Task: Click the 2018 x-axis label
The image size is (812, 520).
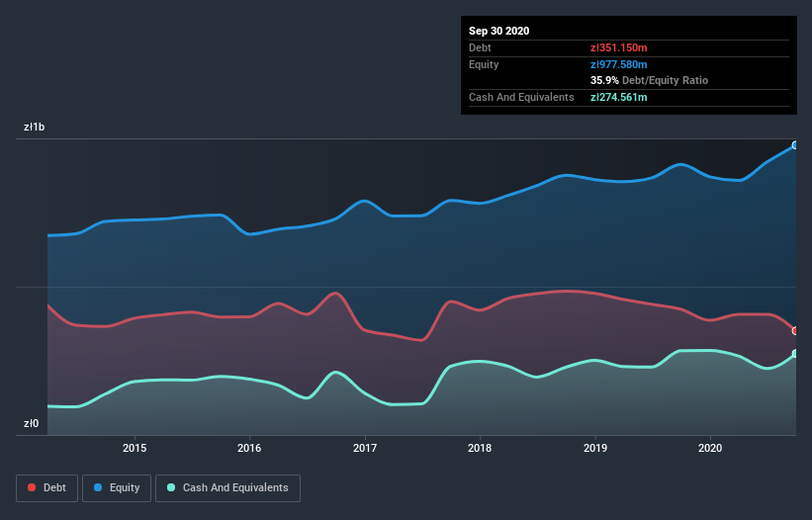Action: click(480, 448)
